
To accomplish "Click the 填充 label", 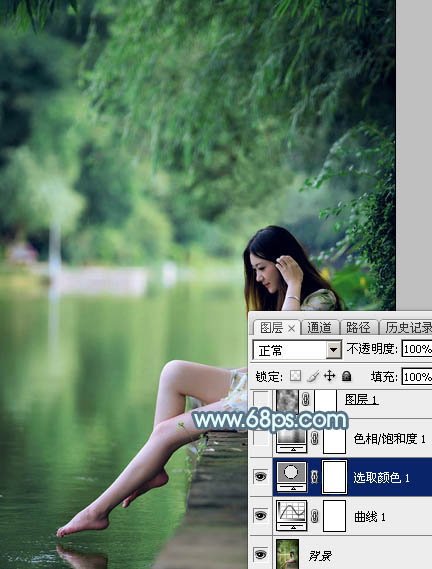I will click(384, 377).
